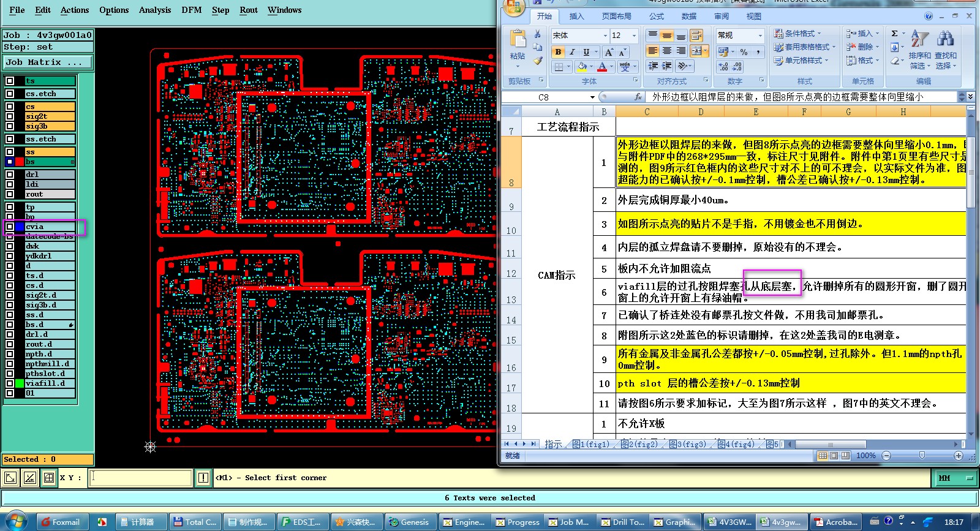This screenshot has width=980, height=531.
Task: Toggle the sig2t layer checkbox
Action: click(x=10, y=116)
